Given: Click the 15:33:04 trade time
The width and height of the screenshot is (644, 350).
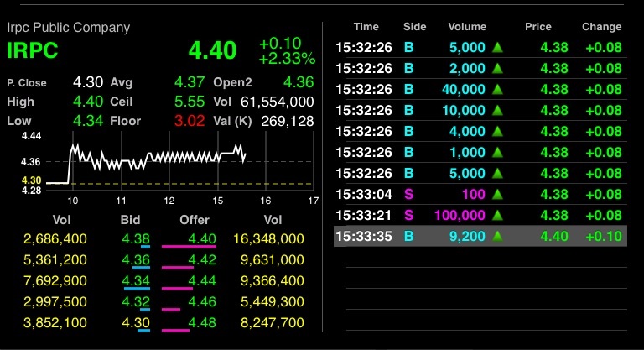Looking at the screenshot, I should point(364,194).
